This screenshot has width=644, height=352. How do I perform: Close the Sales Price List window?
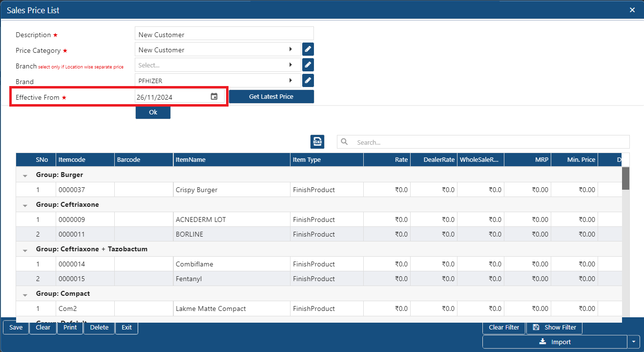(x=632, y=10)
